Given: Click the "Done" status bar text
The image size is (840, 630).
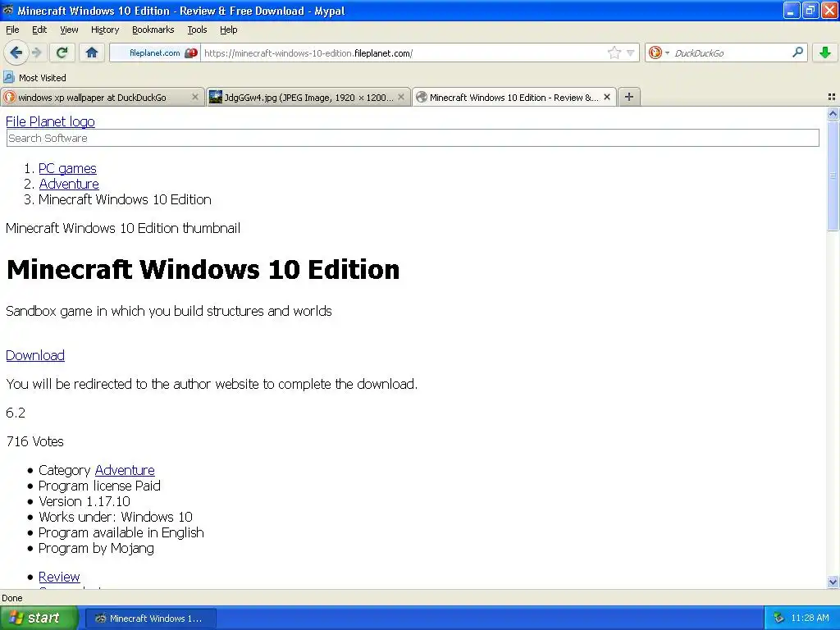Looking at the screenshot, I should coord(11,598).
